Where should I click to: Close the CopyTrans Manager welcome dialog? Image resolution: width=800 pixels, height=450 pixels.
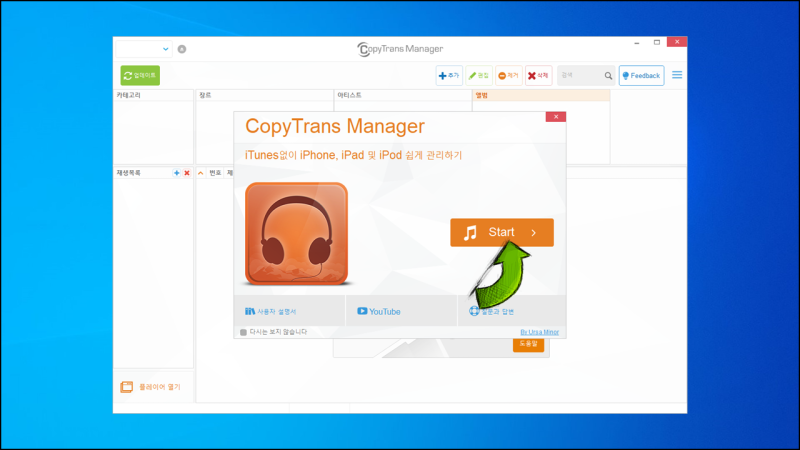tap(556, 117)
